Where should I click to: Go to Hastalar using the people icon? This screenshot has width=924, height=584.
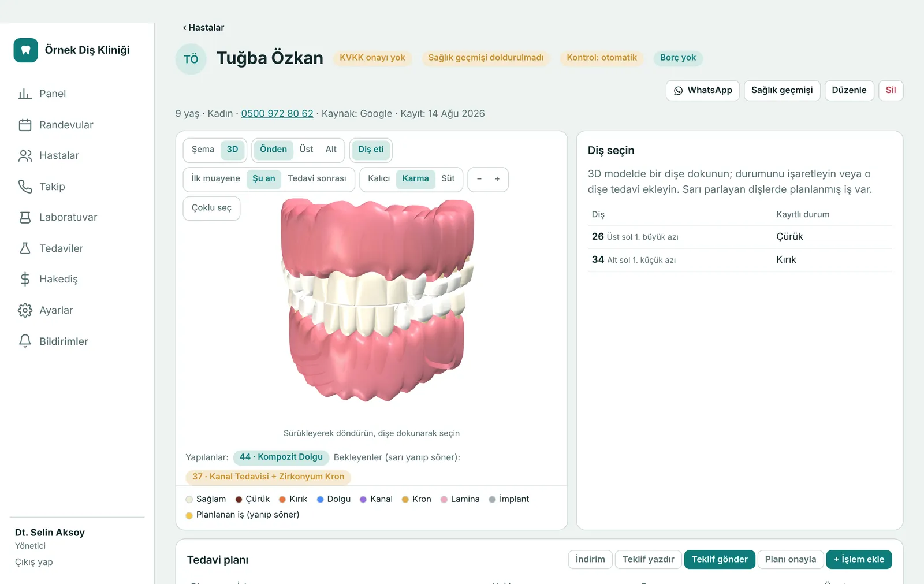pos(25,155)
